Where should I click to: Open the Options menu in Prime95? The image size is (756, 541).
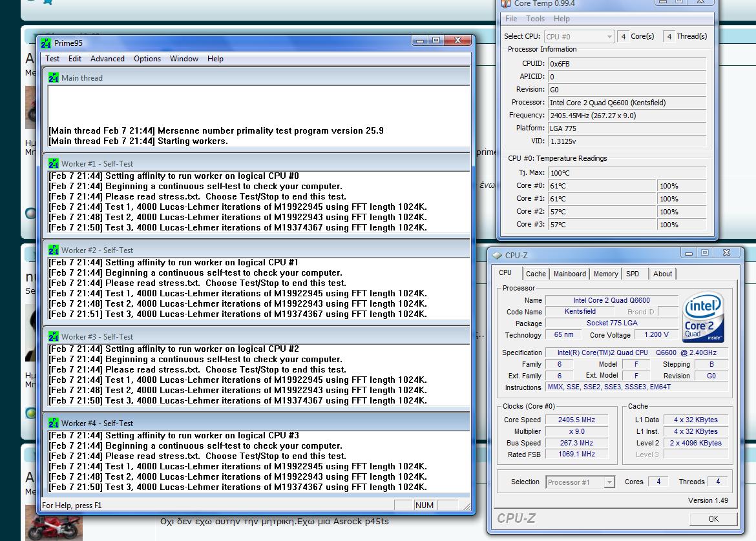(x=147, y=59)
